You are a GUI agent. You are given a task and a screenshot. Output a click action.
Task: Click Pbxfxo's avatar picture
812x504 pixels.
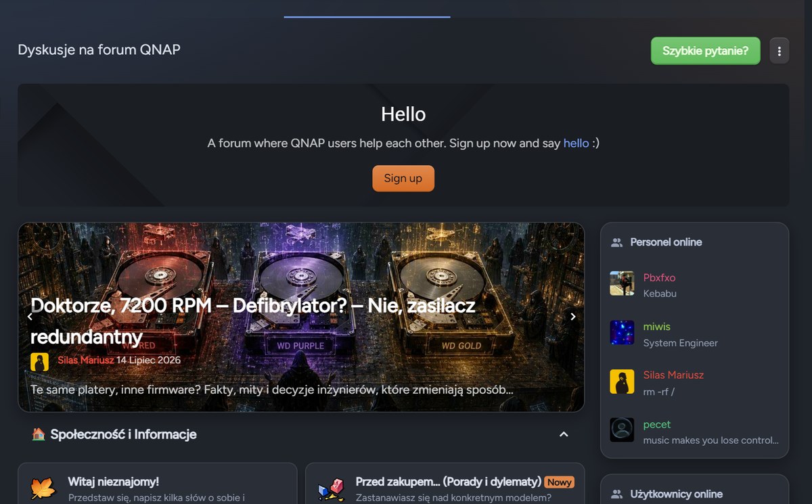(x=622, y=283)
